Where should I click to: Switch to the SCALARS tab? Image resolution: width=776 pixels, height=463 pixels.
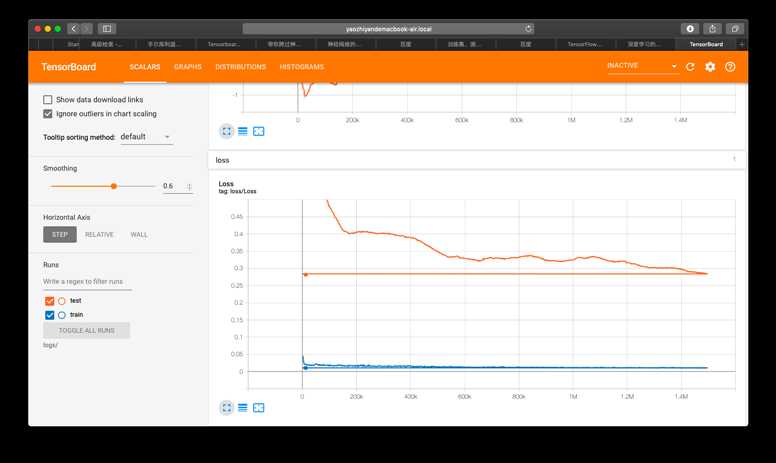[x=145, y=67]
